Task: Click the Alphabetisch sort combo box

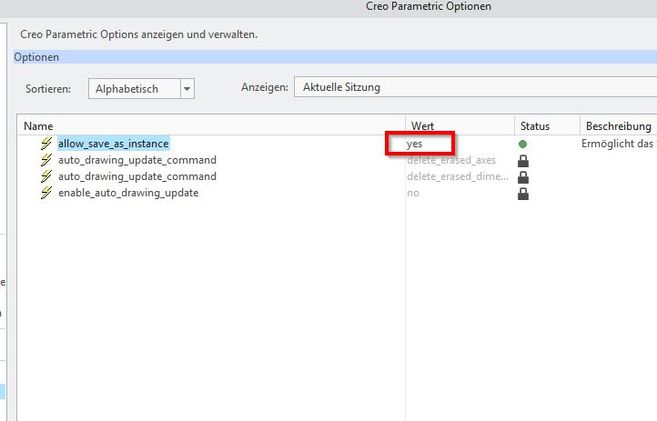Action: point(141,88)
